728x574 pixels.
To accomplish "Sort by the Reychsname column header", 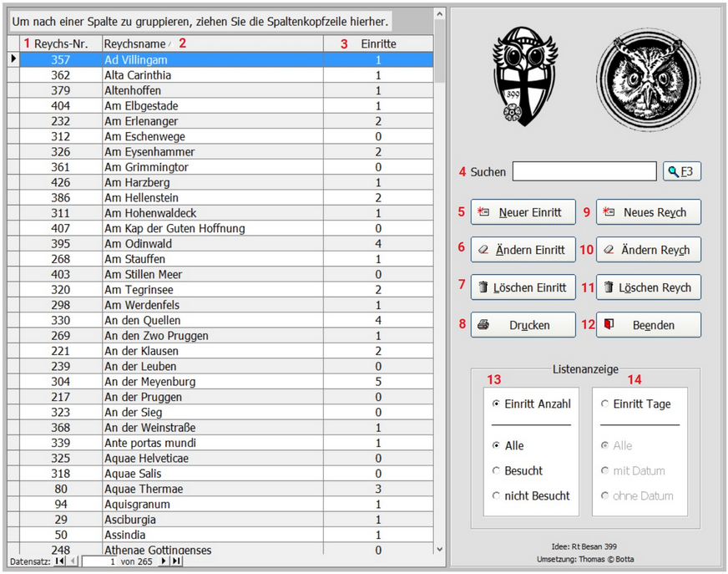I will click(x=213, y=43).
